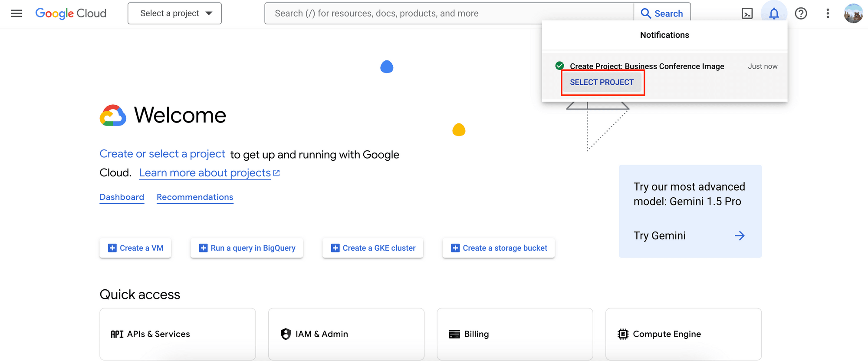Click the Create a VM button
This screenshot has width=868, height=361.
[135, 248]
